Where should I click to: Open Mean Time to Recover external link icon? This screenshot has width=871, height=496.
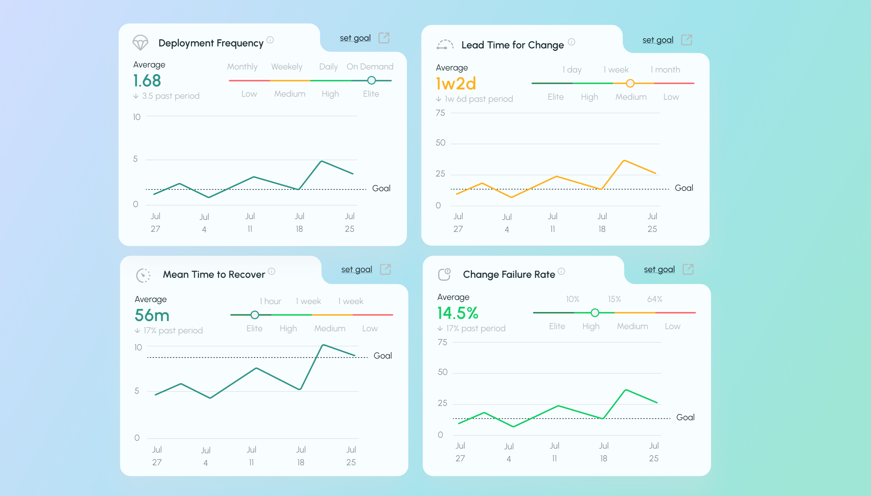[386, 269]
